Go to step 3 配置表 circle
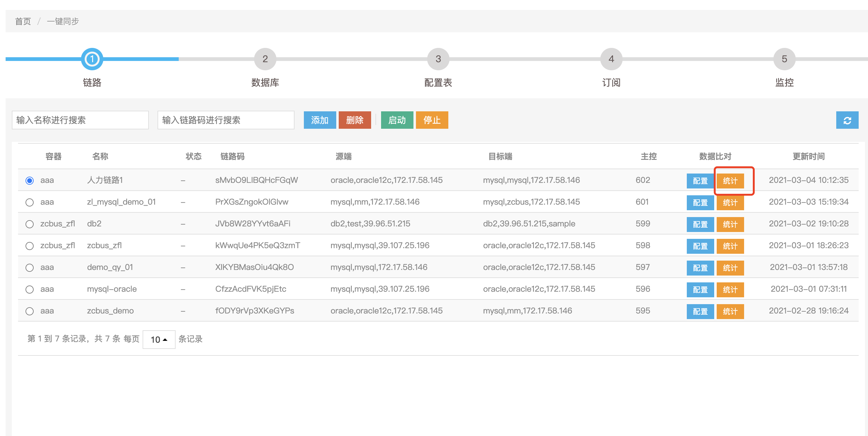The image size is (868, 436). click(438, 59)
